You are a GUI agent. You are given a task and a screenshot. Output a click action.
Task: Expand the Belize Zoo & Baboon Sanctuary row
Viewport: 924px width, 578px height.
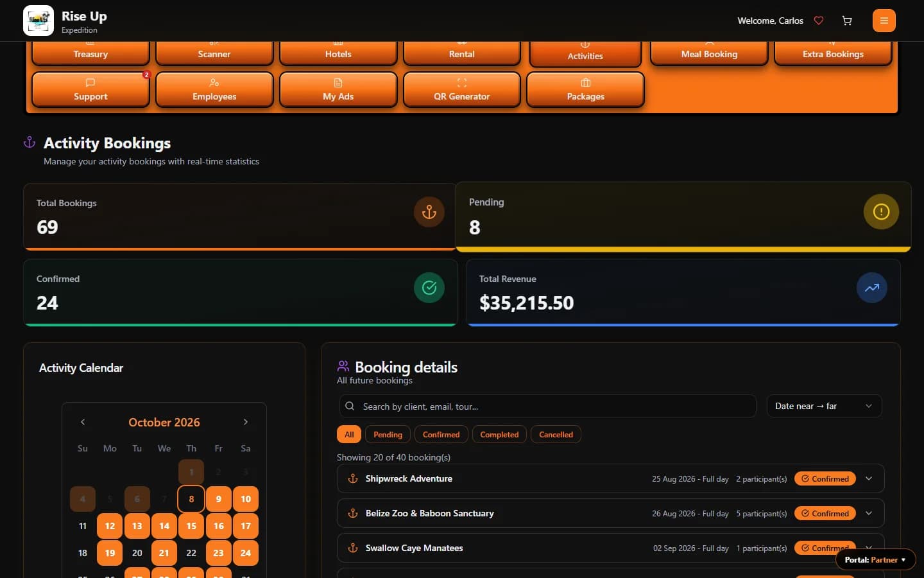869,513
